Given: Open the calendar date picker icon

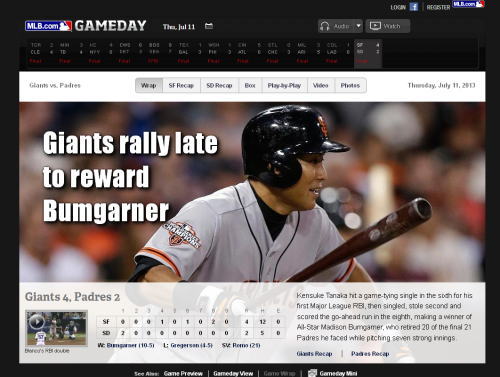Looking at the screenshot, I should click(x=209, y=26).
